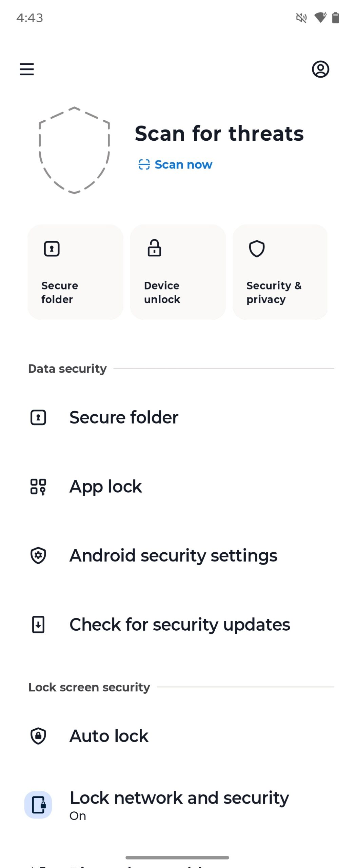Select Check for security updates
Screen dimensions: 355x868
point(180,625)
